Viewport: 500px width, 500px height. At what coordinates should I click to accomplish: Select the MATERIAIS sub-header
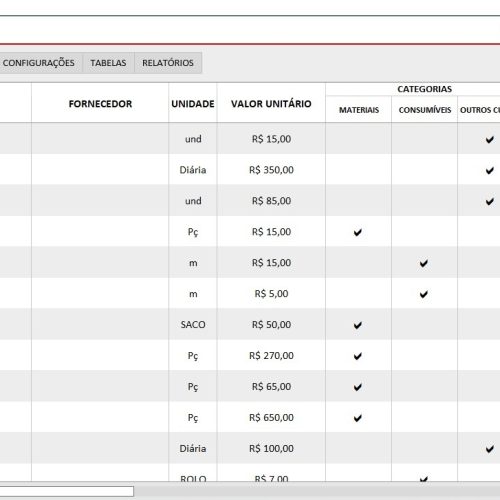click(359, 110)
